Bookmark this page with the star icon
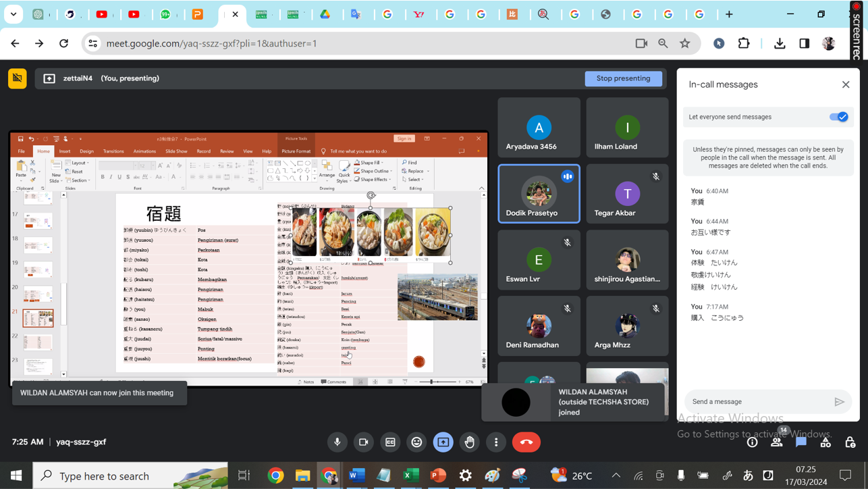 [x=685, y=43]
